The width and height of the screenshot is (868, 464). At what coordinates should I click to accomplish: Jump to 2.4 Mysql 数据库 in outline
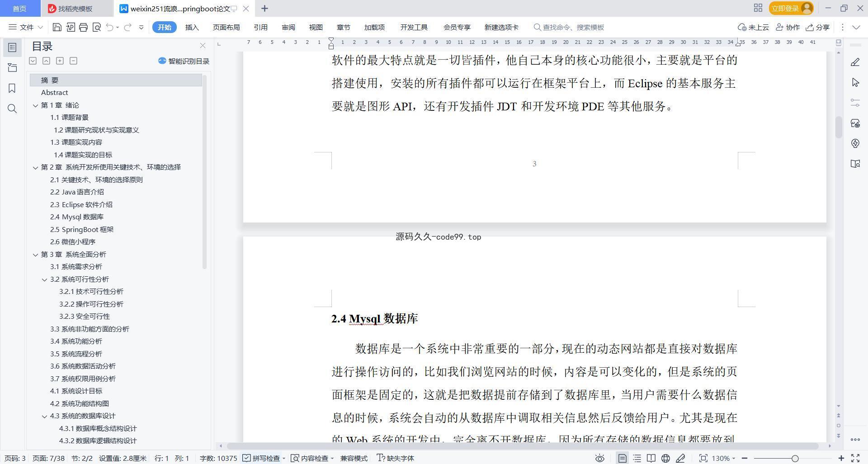tap(77, 217)
